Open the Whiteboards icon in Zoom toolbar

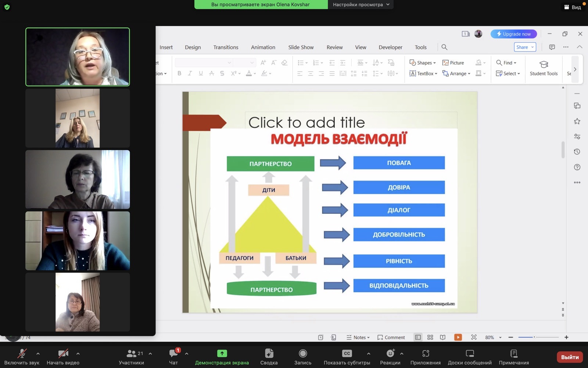[469, 354]
